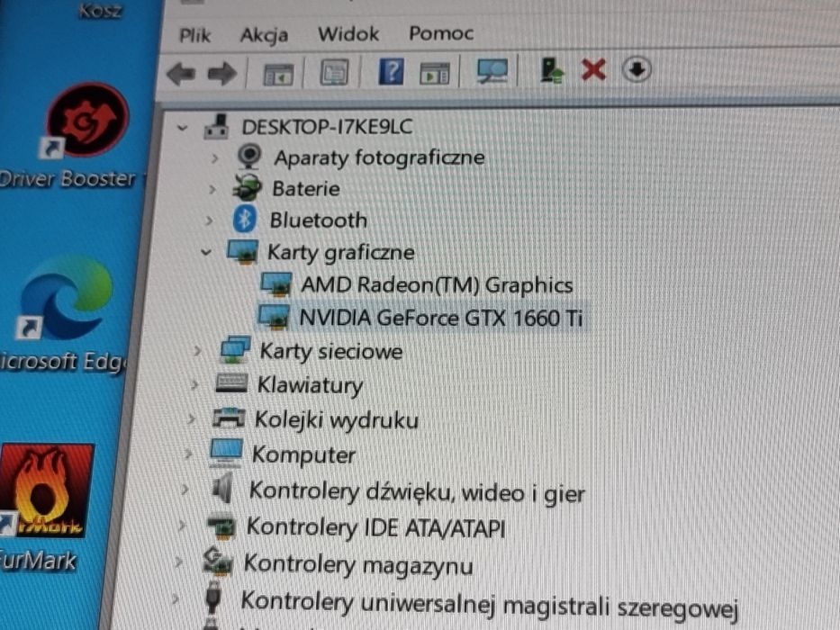Select the Bluetooth label

click(318, 220)
